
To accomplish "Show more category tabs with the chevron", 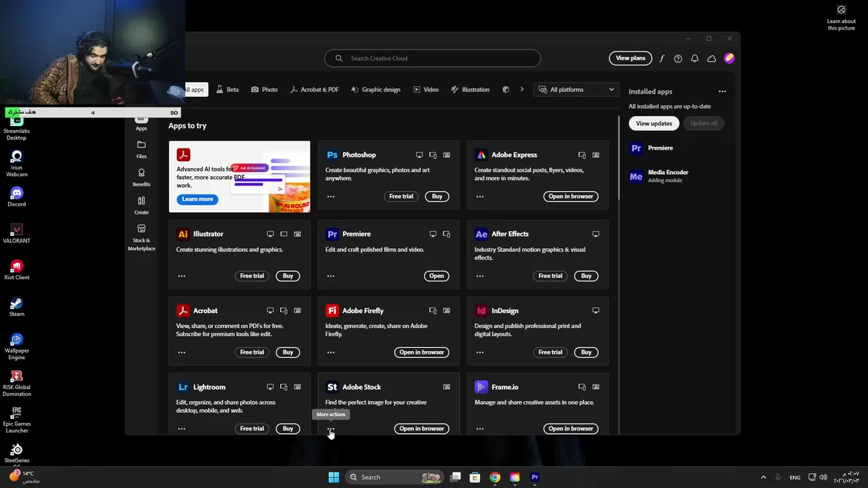I will (x=521, y=89).
